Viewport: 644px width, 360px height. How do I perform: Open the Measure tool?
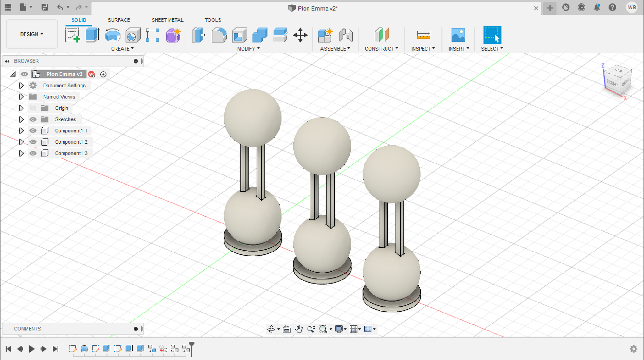(x=423, y=35)
